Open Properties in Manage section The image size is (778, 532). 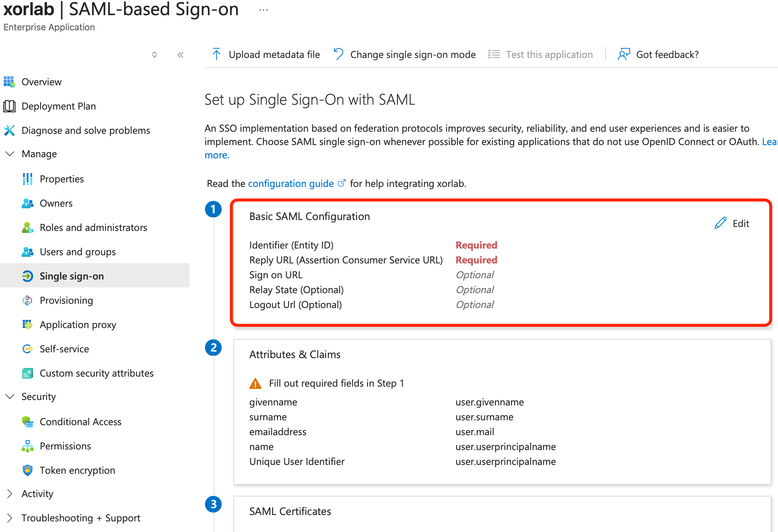click(x=62, y=179)
